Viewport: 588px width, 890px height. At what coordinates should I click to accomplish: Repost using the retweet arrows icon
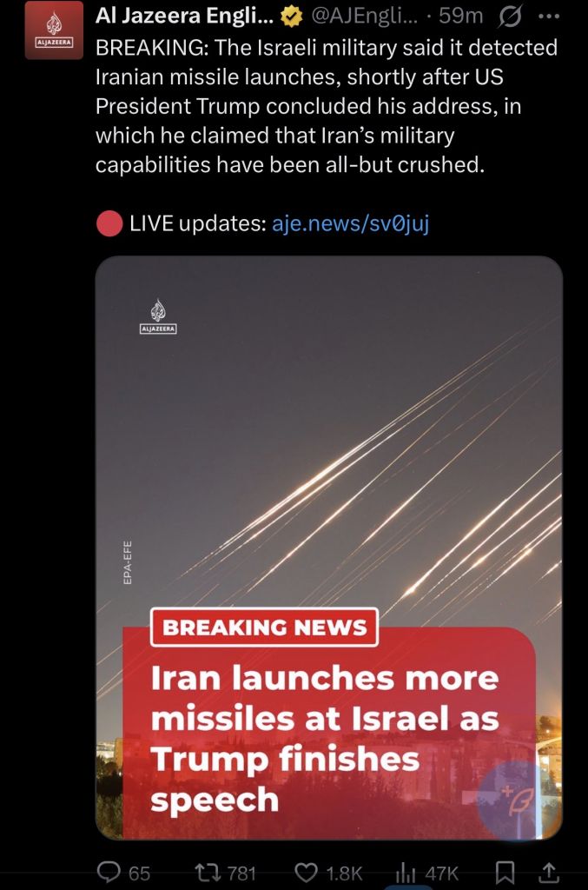pos(208,872)
